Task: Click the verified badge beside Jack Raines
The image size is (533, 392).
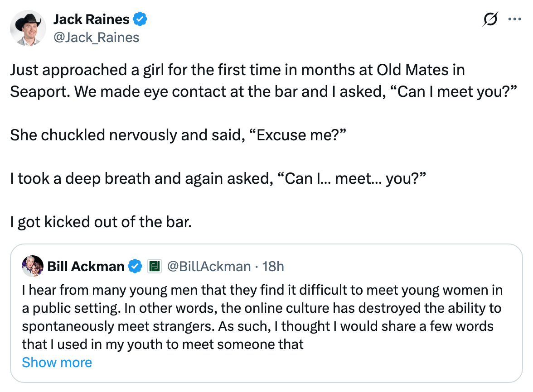Action: pyautogui.click(x=140, y=19)
